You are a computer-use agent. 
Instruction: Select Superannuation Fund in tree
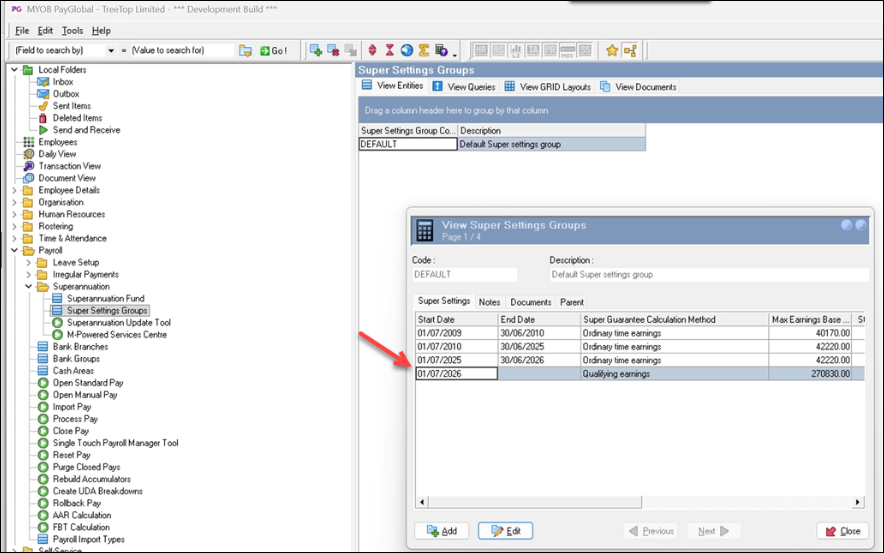click(105, 298)
